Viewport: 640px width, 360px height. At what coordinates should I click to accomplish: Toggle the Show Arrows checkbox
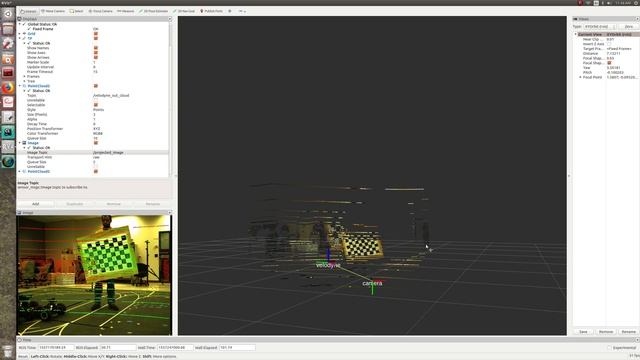point(96,58)
